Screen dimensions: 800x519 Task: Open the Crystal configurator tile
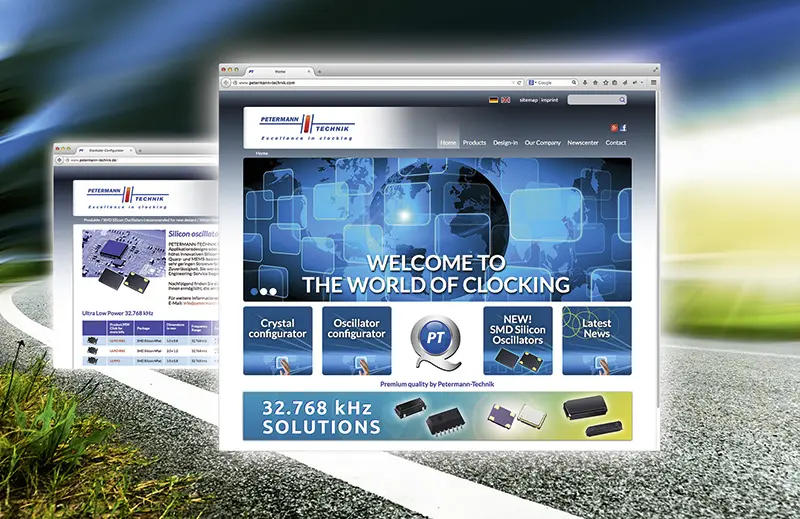tap(277, 340)
